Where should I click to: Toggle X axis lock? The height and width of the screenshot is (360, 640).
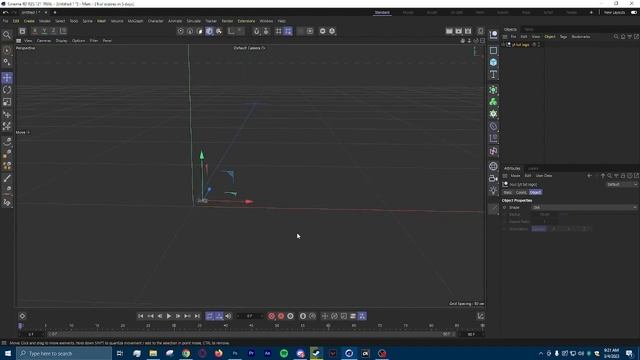pos(35,31)
